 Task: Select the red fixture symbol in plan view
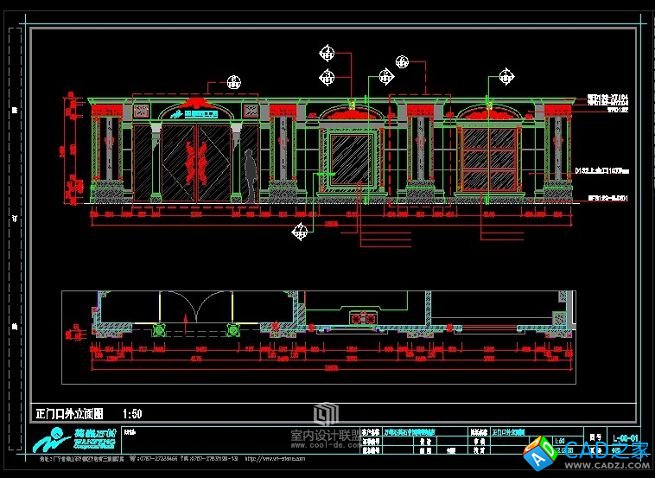(360, 318)
